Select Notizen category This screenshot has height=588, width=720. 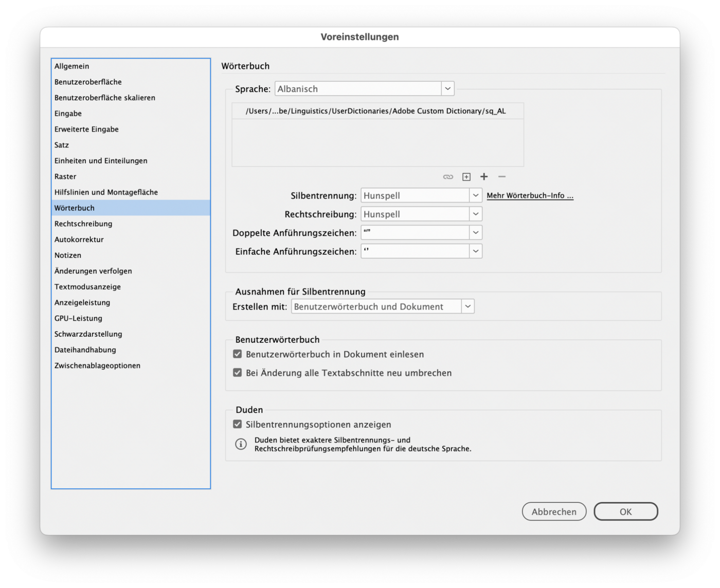[x=131, y=255]
